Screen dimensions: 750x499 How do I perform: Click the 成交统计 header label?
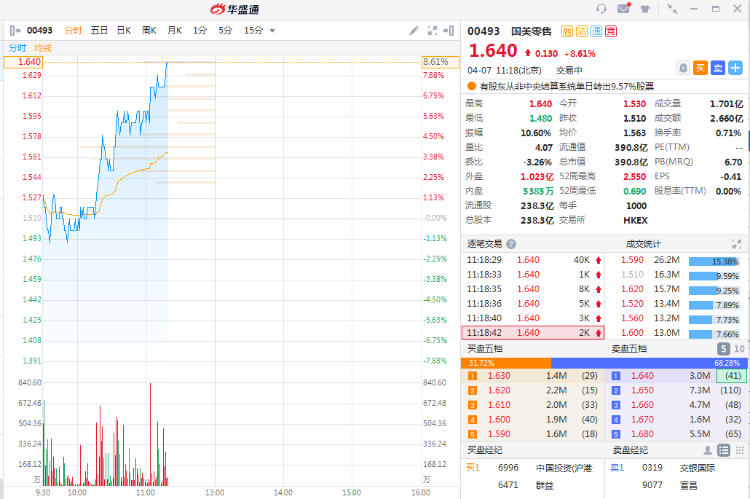(643, 244)
